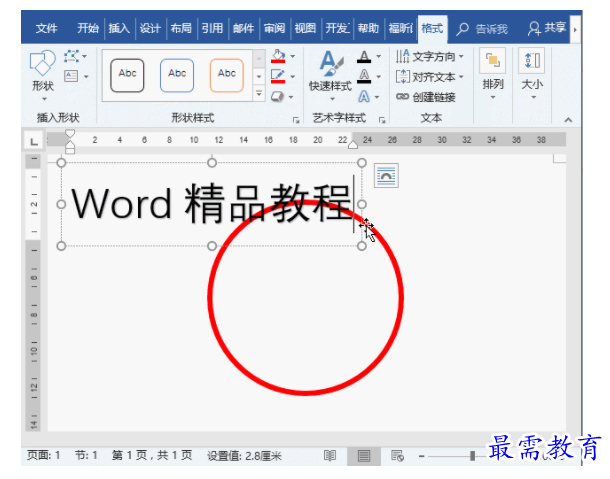Click the 告诉我 search box
The height and width of the screenshot is (479, 610).
(x=483, y=29)
